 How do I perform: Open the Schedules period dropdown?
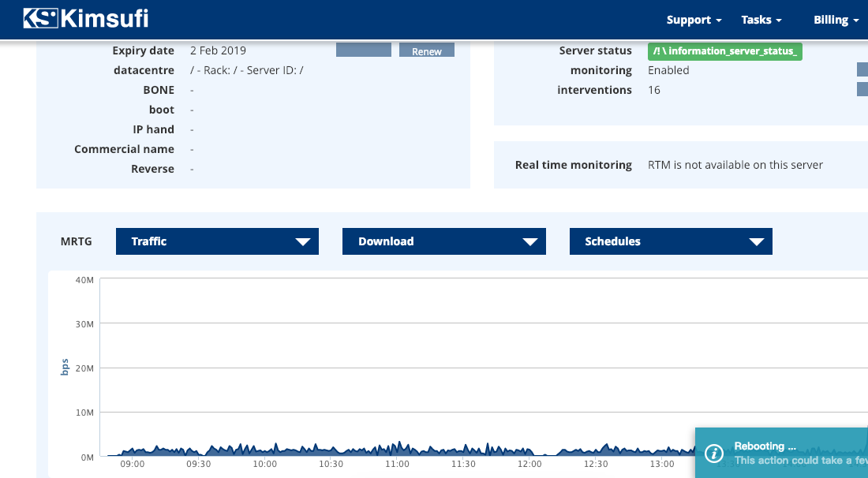[x=671, y=241]
